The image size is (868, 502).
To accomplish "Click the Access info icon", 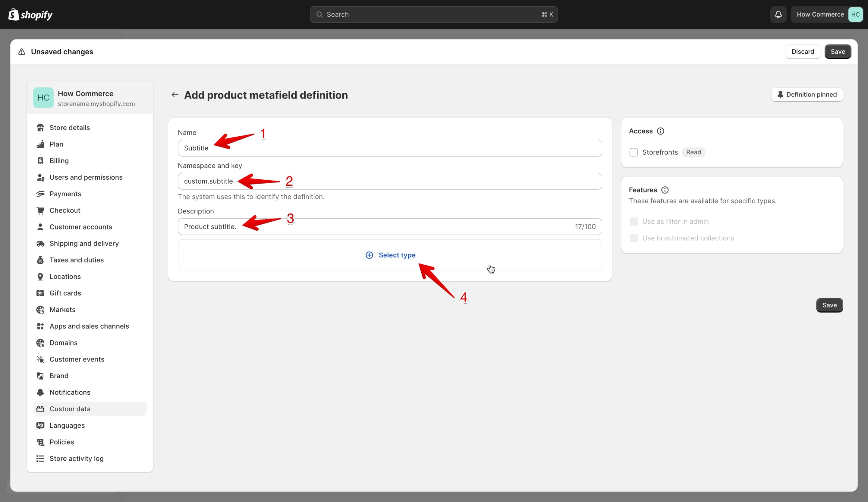I will pos(660,131).
